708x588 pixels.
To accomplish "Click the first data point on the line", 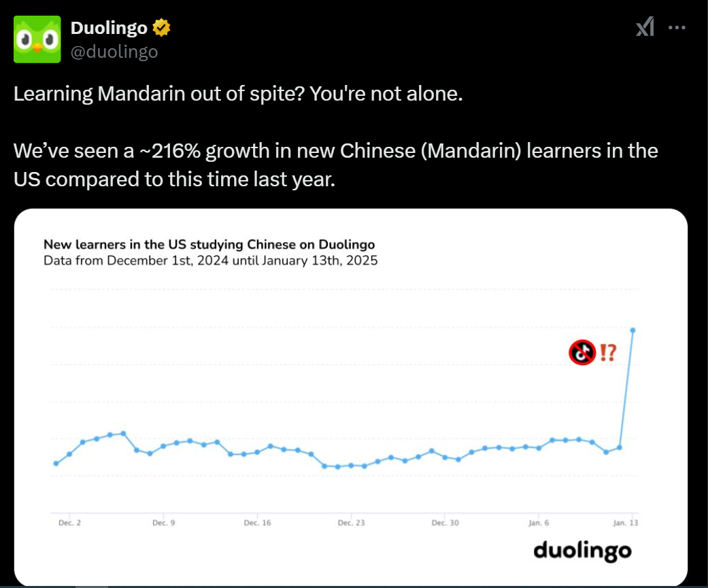I will coord(56,464).
